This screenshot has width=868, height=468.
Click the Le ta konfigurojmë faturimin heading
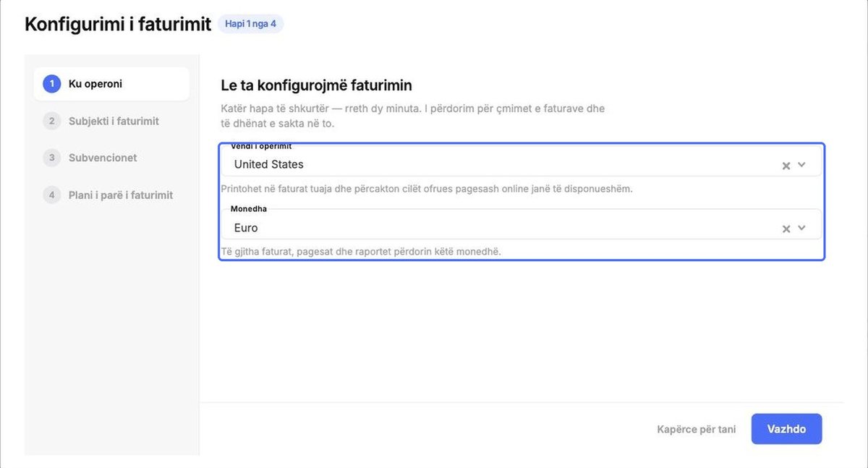pos(316,85)
